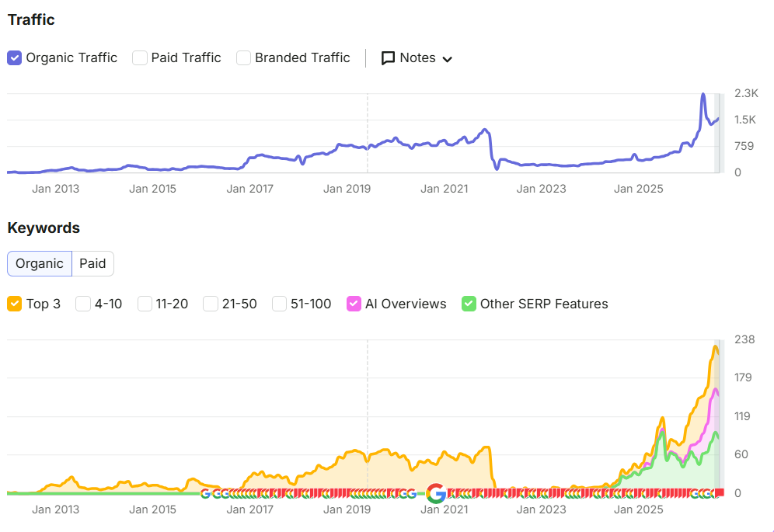Click Jan 2025 label under Keywords chart
Viewport: 774px width, 532px height.
click(638, 509)
